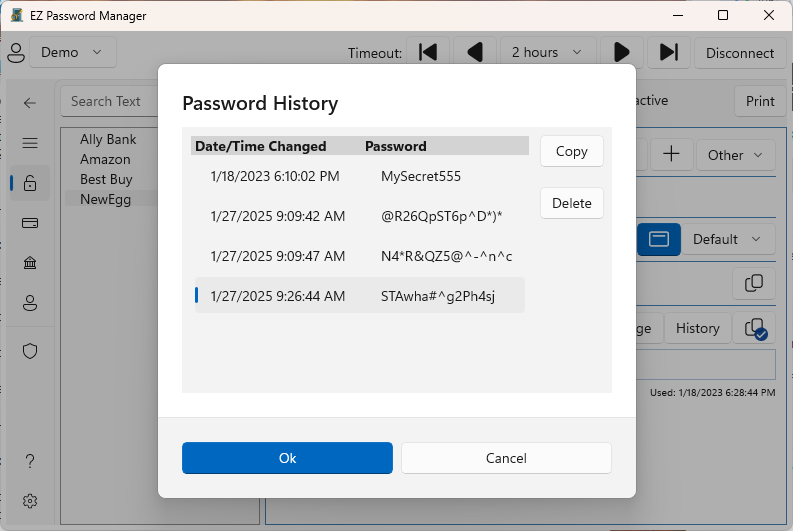Screen dimensions: 793x531
Task: Open the 2 hours timeout dropdown
Action: [x=546, y=53]
